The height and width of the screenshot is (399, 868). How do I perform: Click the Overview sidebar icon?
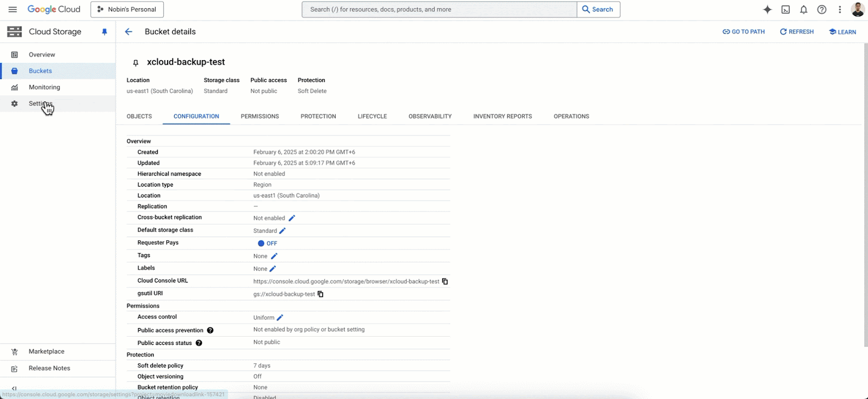coord(15,55)
